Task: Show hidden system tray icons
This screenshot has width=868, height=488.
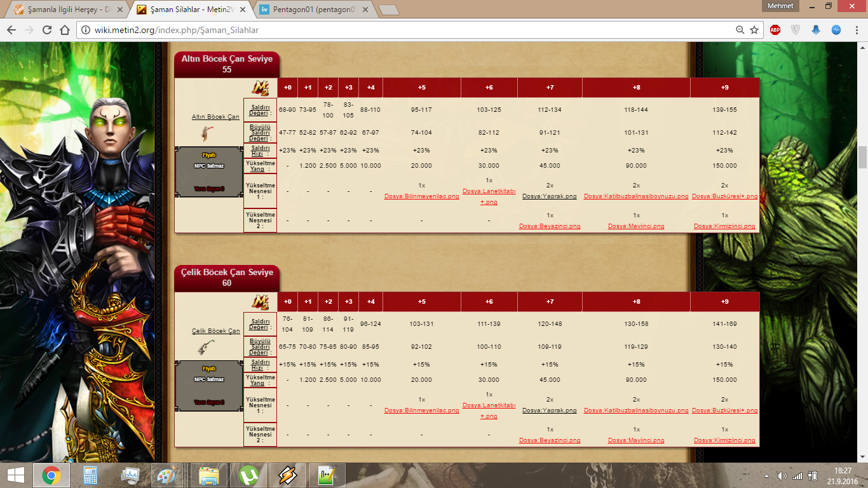Action: (x=767, y=475)
